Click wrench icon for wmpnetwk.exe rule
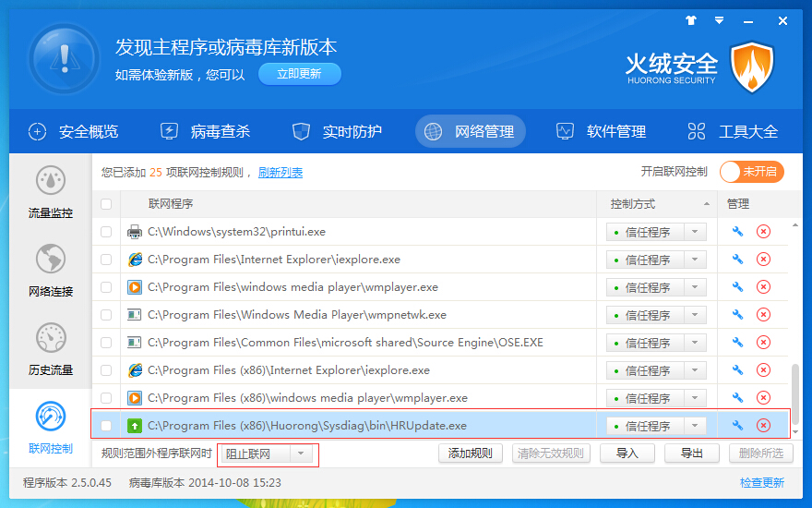The image size is (812, 508). click(737, 315)
